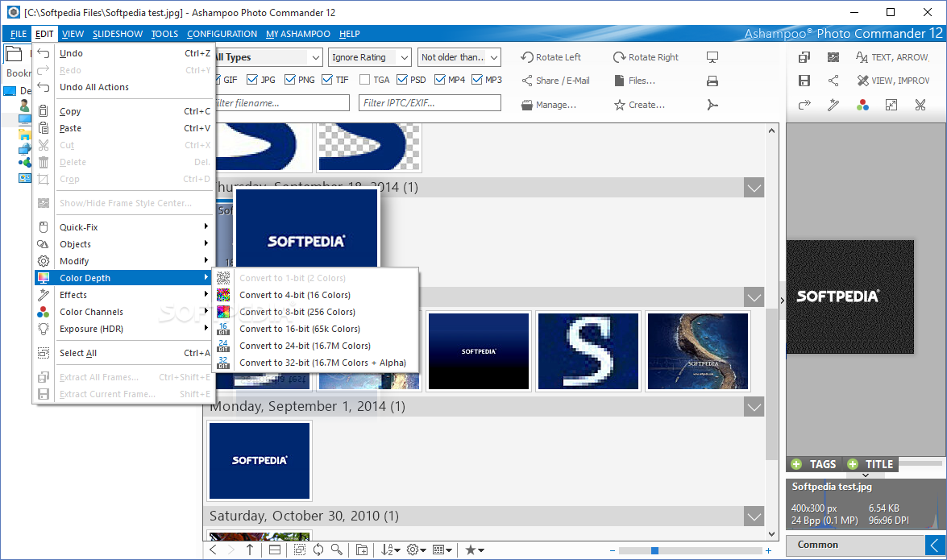The image size is (947, 560).
Task: Click the refresh icon in bottom toolbar
Action: [x=318, y=550]
